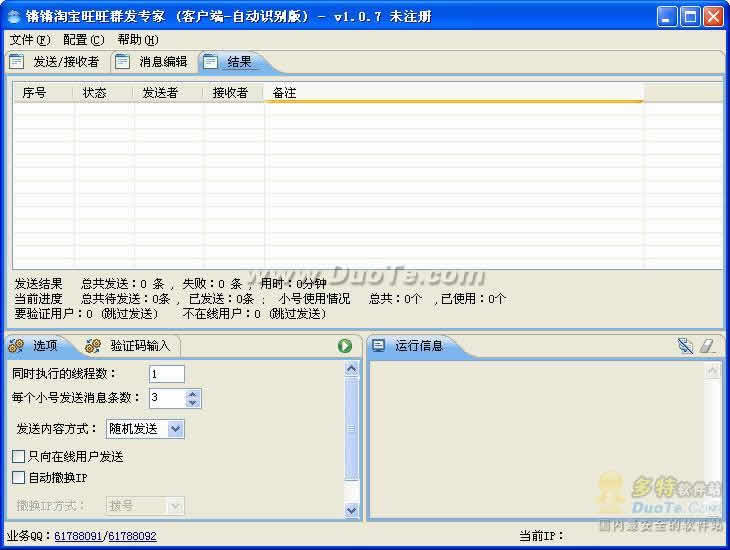This screenshot has width=730, height=550.
Task: Click the application icon in title bar
Action: [14, 17]
